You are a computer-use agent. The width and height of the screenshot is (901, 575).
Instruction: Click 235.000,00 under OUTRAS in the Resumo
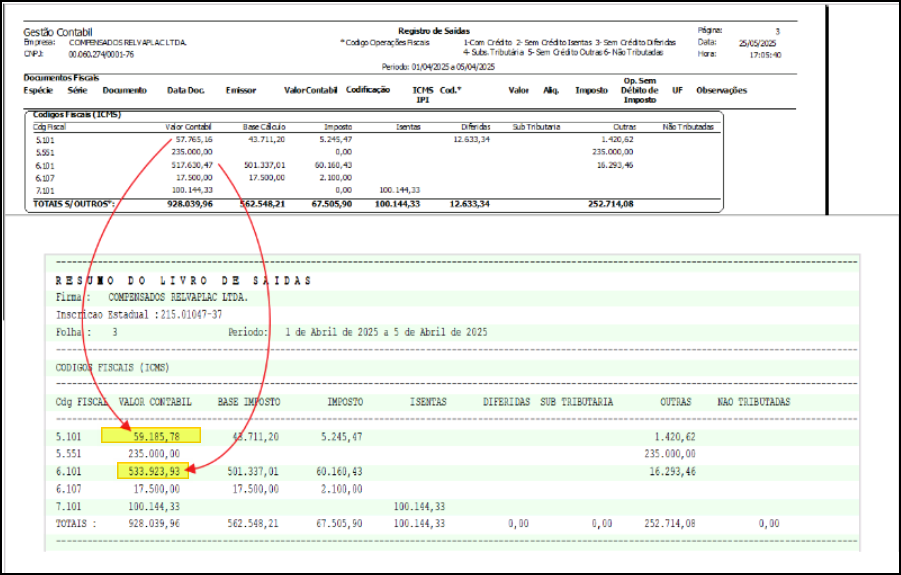[670, 454]
